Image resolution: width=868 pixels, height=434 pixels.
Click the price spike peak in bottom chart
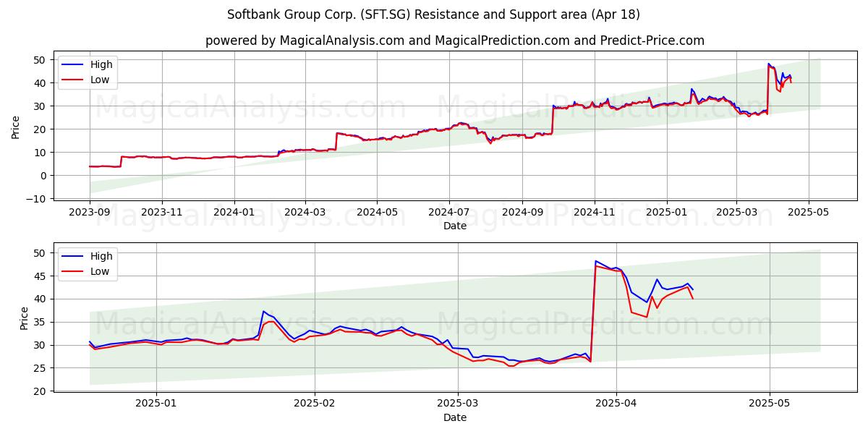pos(595,261)
